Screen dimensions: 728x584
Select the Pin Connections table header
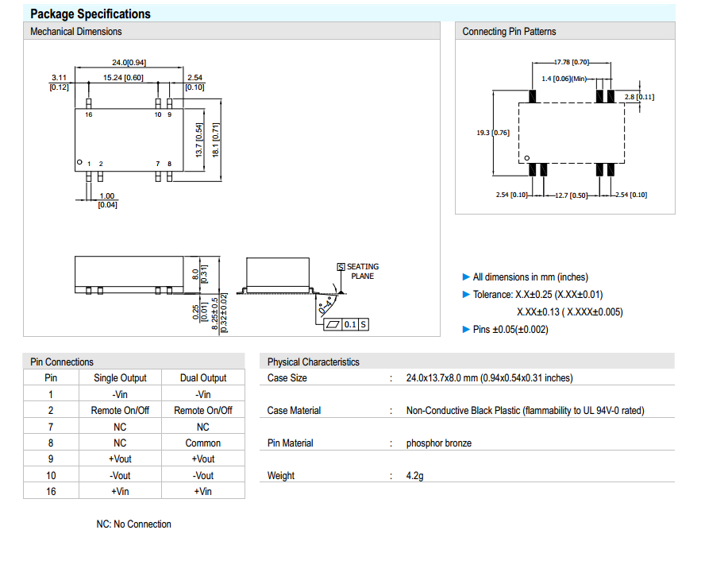click(62, 362)
